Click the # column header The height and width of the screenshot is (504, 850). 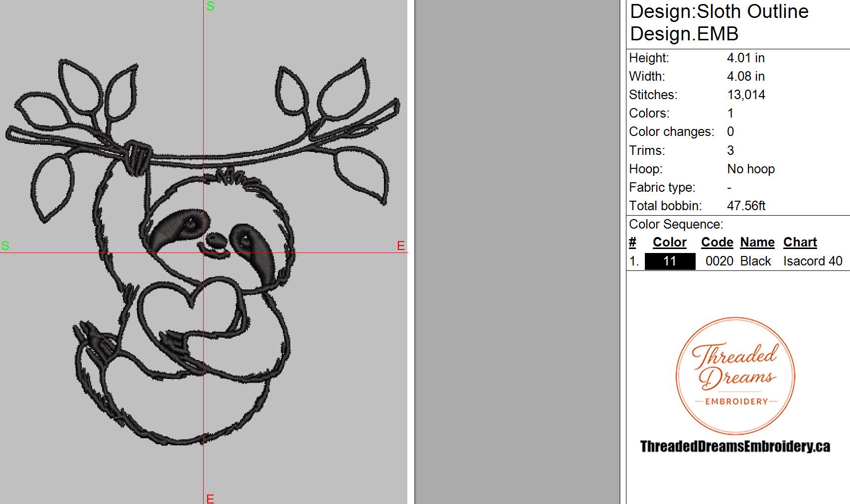tap(632, 243)
